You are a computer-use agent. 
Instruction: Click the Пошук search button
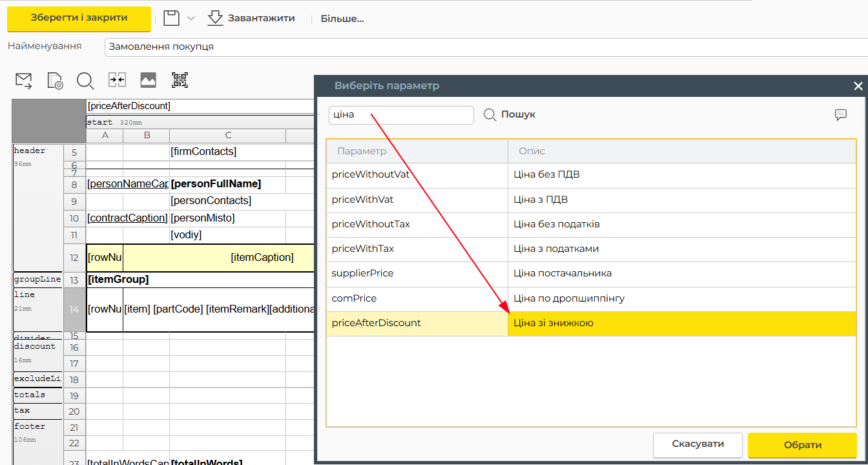coord(510,114)
